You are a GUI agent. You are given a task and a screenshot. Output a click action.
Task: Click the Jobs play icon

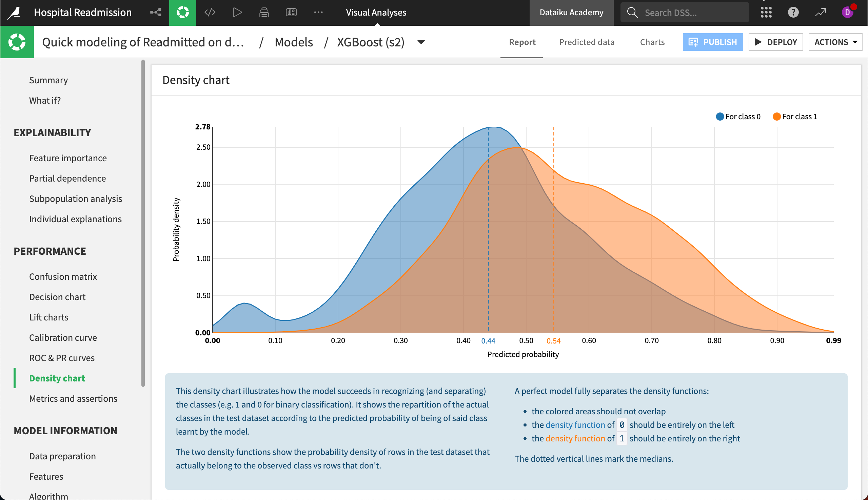[237, 13]
